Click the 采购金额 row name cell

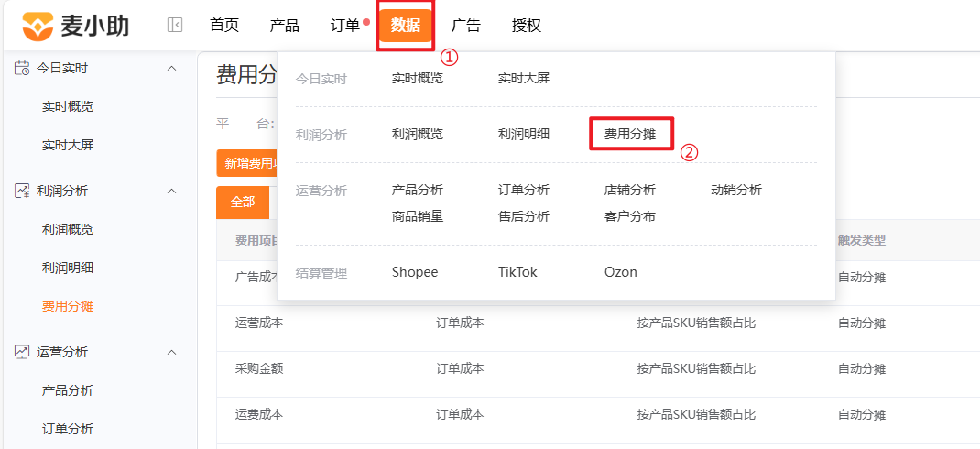[259, 369]
